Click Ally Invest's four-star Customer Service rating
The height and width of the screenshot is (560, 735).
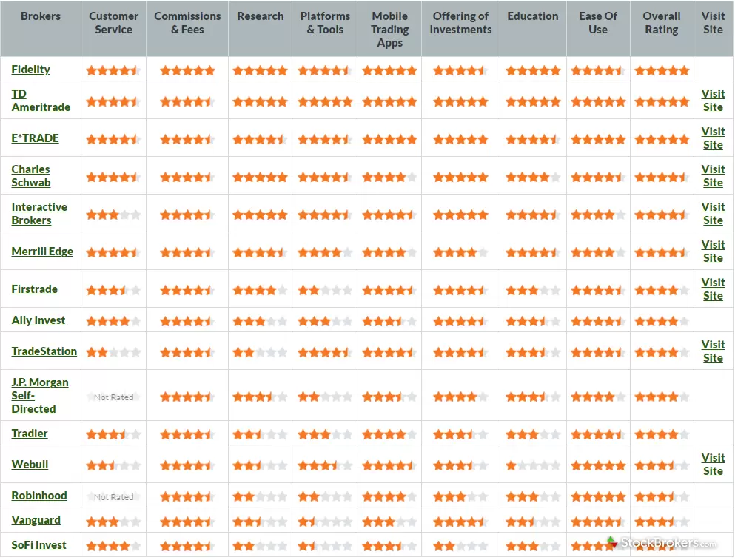(x=113, y=320)
